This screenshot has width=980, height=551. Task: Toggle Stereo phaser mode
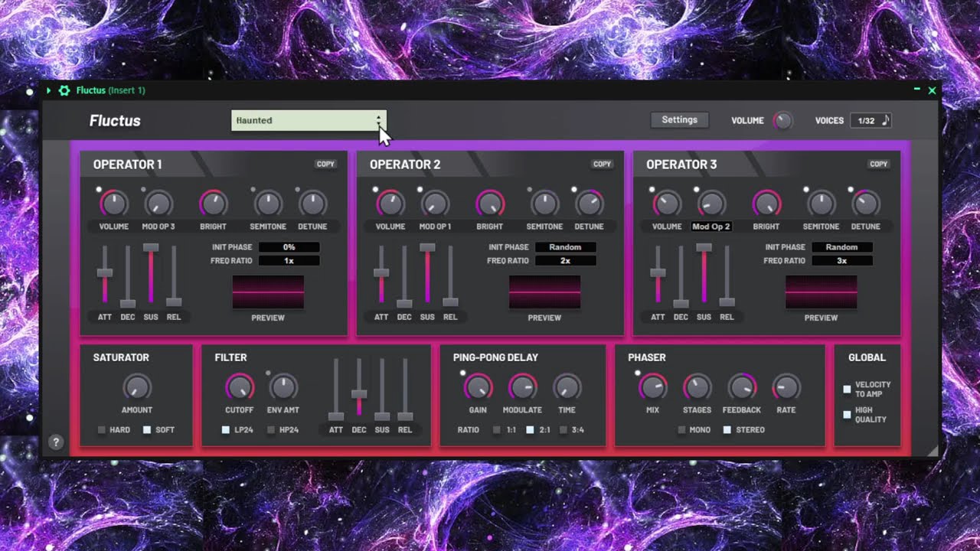[x=727, y=430]
